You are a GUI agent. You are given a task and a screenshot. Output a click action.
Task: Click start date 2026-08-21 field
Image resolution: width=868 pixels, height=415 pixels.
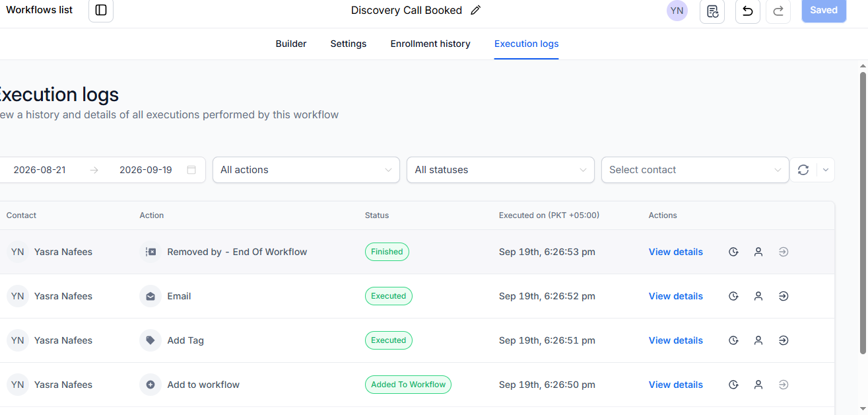tap(40, 170)
